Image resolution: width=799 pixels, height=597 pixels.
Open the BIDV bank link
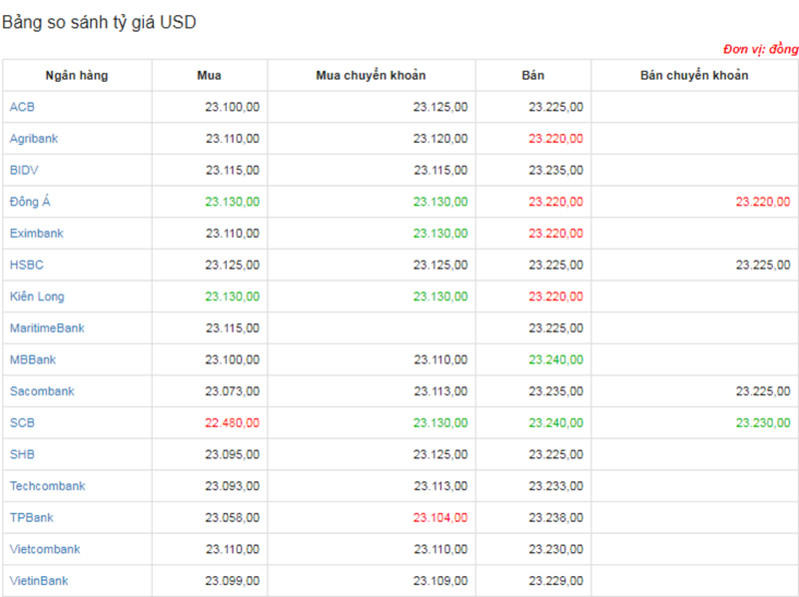(x=24, y=170)
